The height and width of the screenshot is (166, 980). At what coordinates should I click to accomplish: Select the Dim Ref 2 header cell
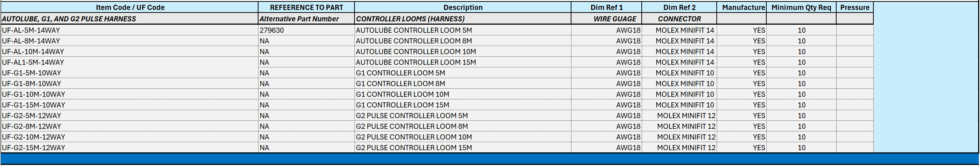click(x=679, y=7)
